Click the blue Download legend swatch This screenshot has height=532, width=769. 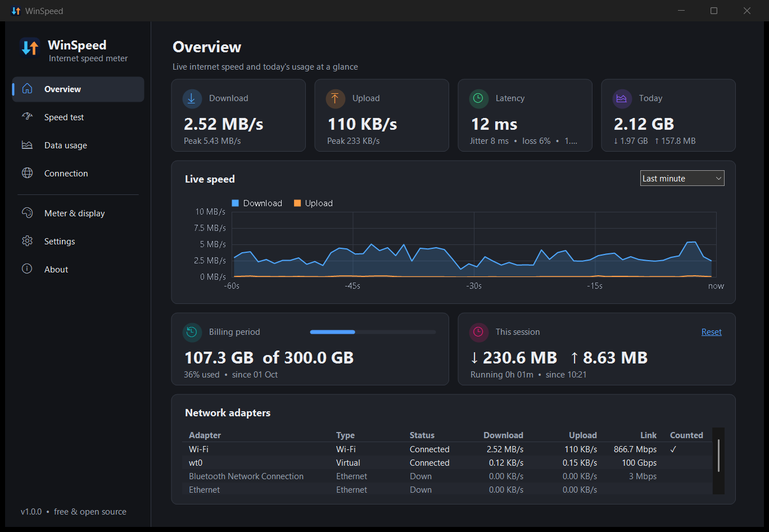point(236,203)
